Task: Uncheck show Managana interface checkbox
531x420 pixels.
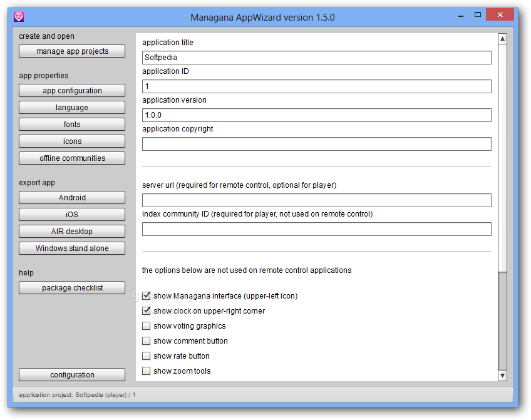Action: [x=147, y=296]
